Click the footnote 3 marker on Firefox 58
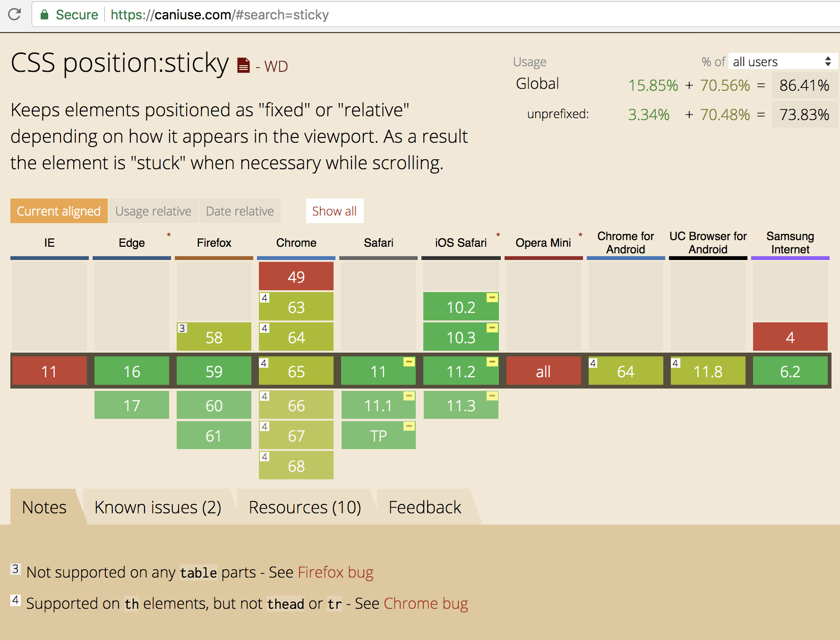840x640 pixels. [x=181, y=327]
